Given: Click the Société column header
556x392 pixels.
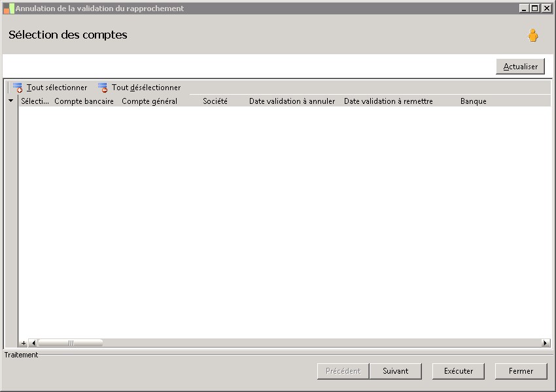Looking at the screenshot, I should [x=215, y=101].
